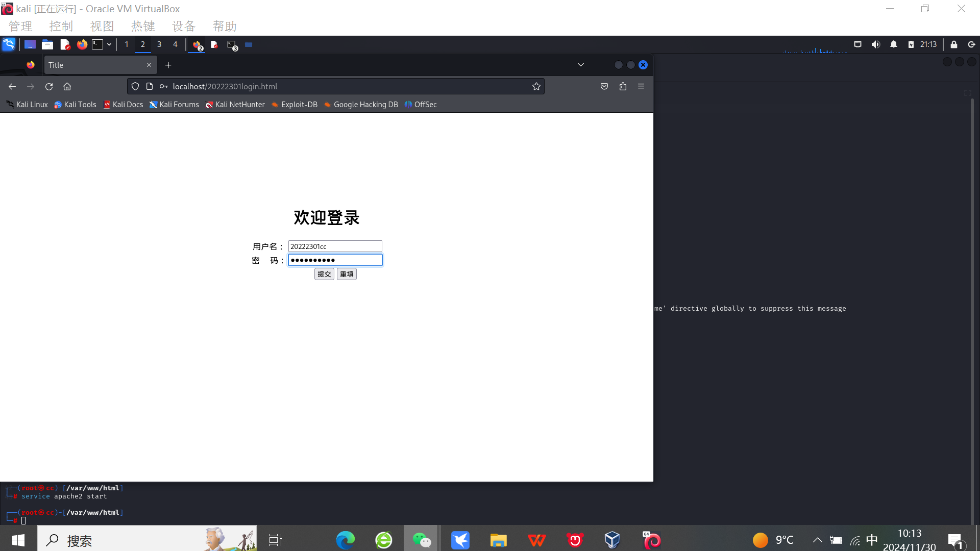The width and height of the screenshot is (980, 551).
Task: Expand the list all tabs dropdown
Action: (x=581, y=65)
